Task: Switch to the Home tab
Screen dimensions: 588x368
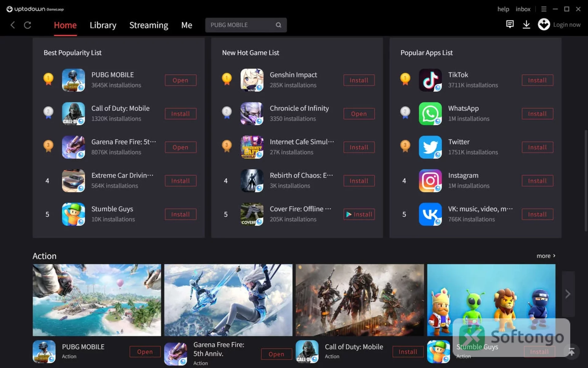Action: pos(65,25)
